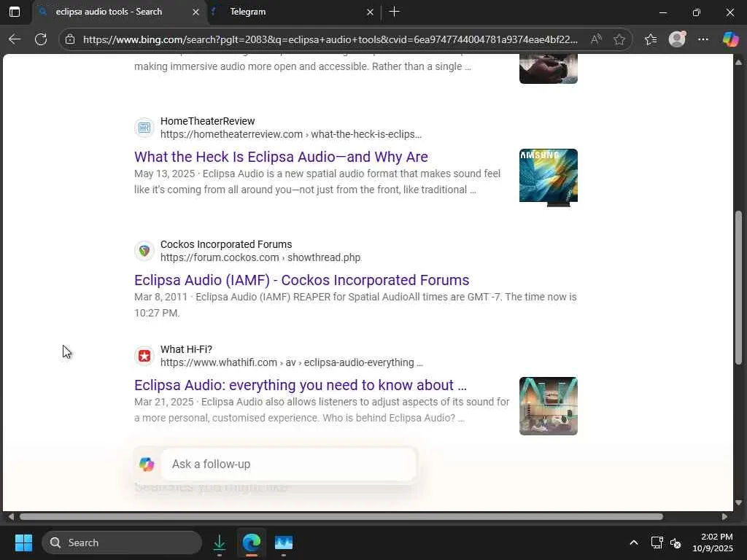The width and height of the screenshot is (747, 560).
Task: Click the 'Cockos Incorporated Forums' site name
Action: [x=226, y=244]
